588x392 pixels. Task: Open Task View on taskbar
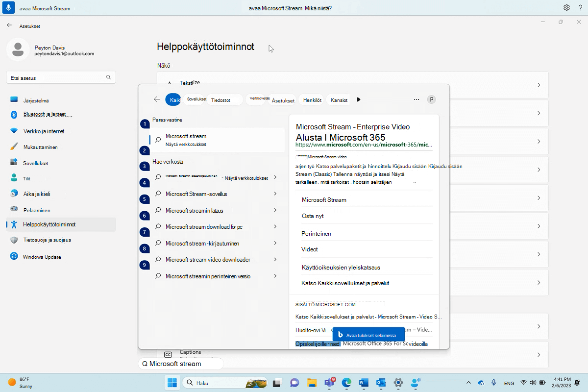point(277,383)
